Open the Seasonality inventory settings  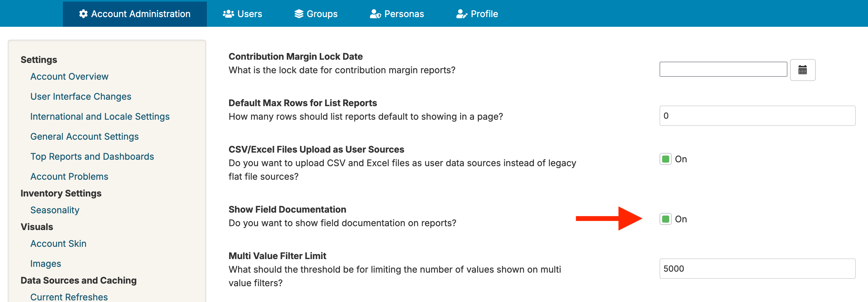click(x=54, y=210)
